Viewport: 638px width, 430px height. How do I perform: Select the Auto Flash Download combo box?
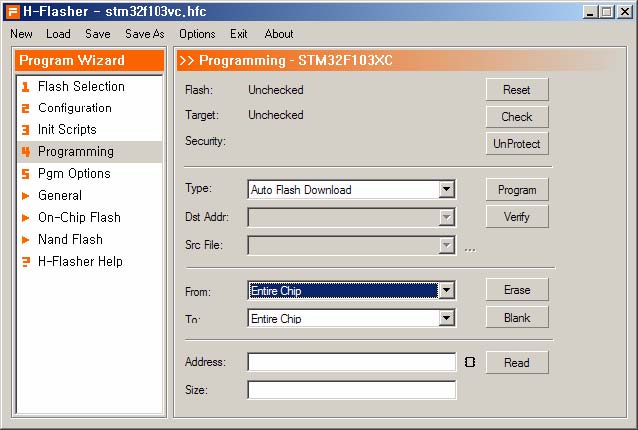tap(351, 190)
